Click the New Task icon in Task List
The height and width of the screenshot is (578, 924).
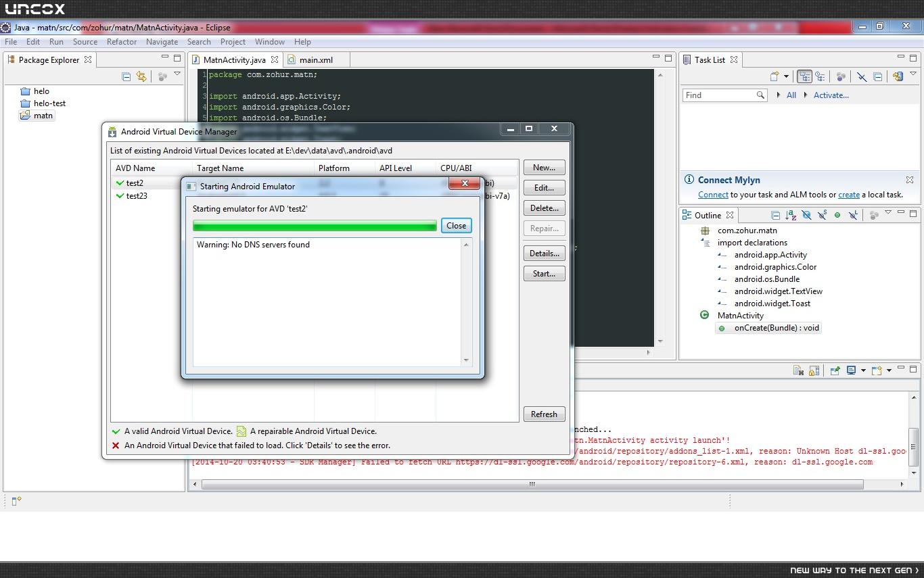tap(775, 76)
